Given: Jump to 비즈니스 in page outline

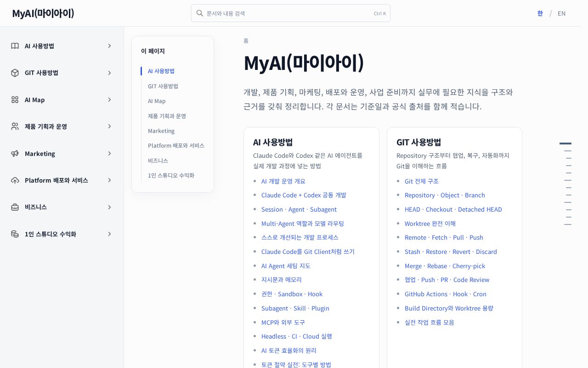Looking at the screenshot, I should click(158, 161).
